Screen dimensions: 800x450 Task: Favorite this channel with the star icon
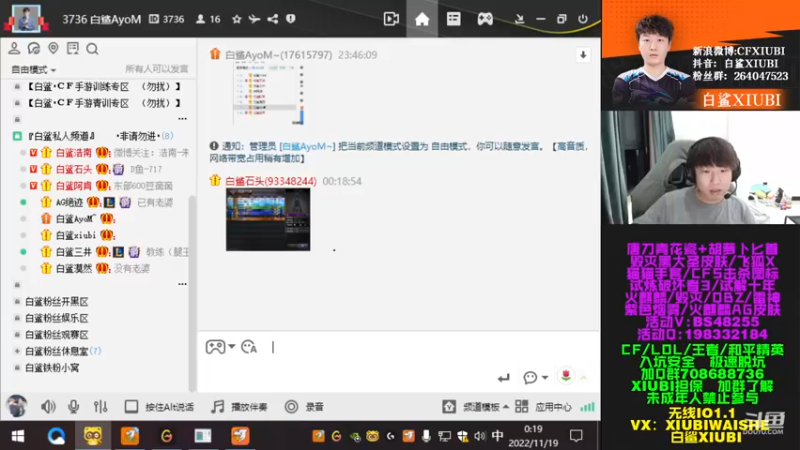(236, 19)
